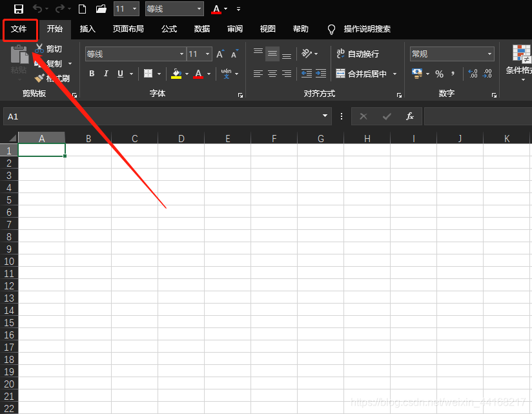Open quick access font size dropdown
The width and height of the screenshot is (532, 414).
click(134, 9)
